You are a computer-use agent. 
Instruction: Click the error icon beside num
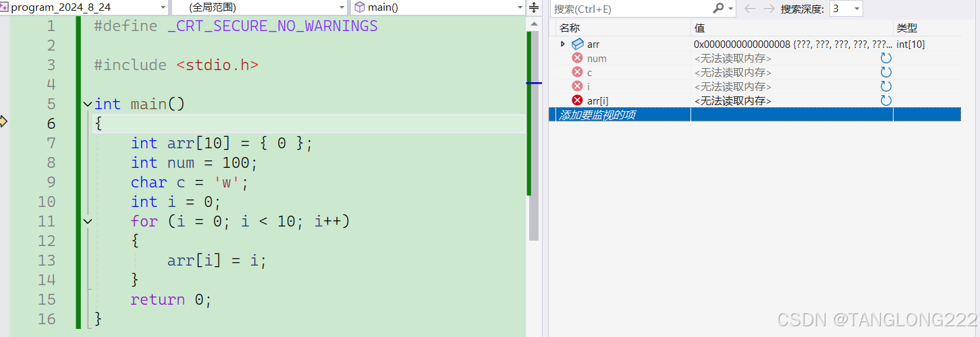[577, 58]
